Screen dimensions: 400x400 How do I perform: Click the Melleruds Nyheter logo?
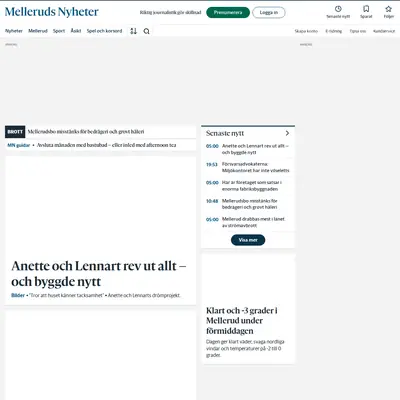pos(52,12)
